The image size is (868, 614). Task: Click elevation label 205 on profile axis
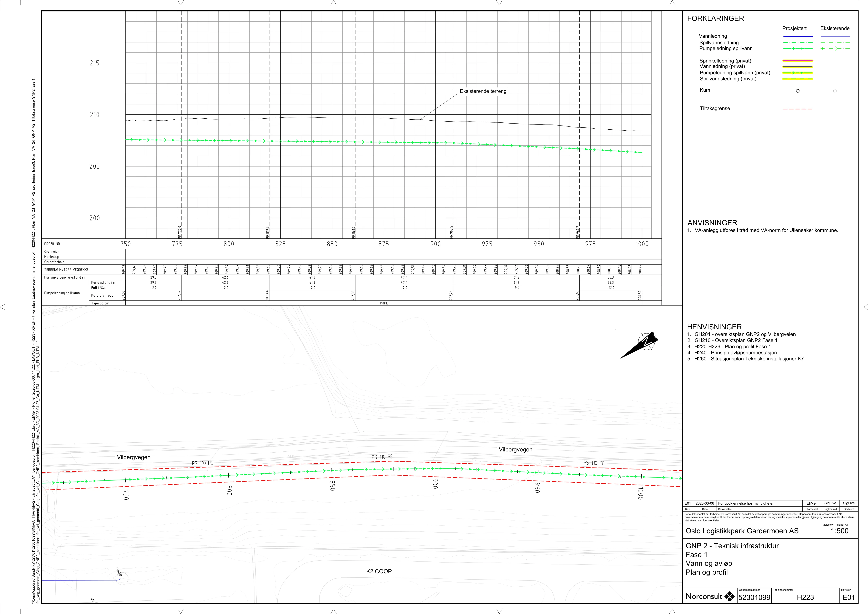pyautogui.click(x=94, y=167)
